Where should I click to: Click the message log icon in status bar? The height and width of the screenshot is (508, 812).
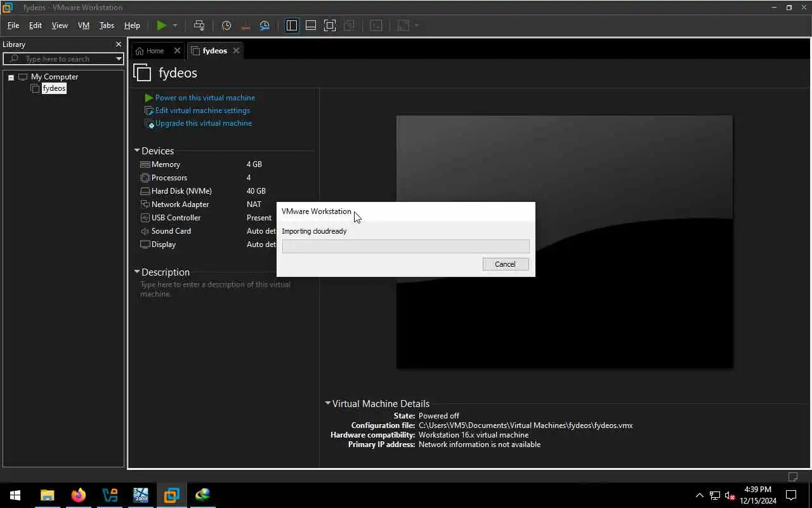(793, 477)
